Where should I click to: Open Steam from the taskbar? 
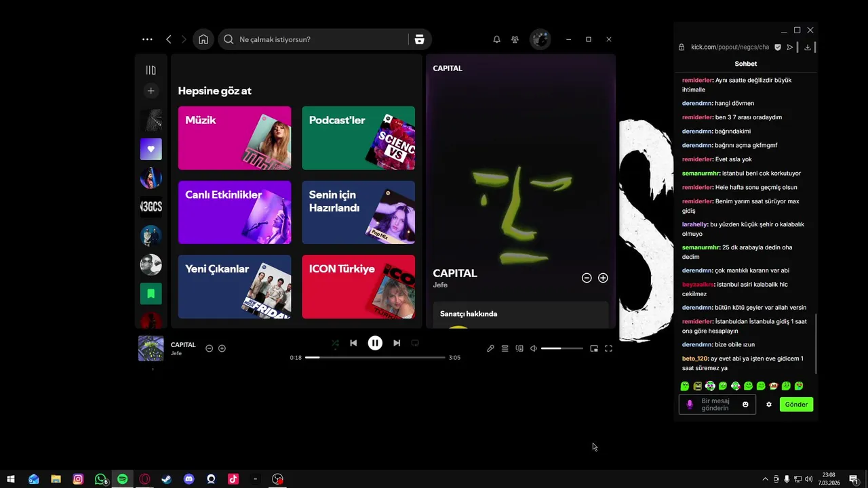tap(167, 479)
